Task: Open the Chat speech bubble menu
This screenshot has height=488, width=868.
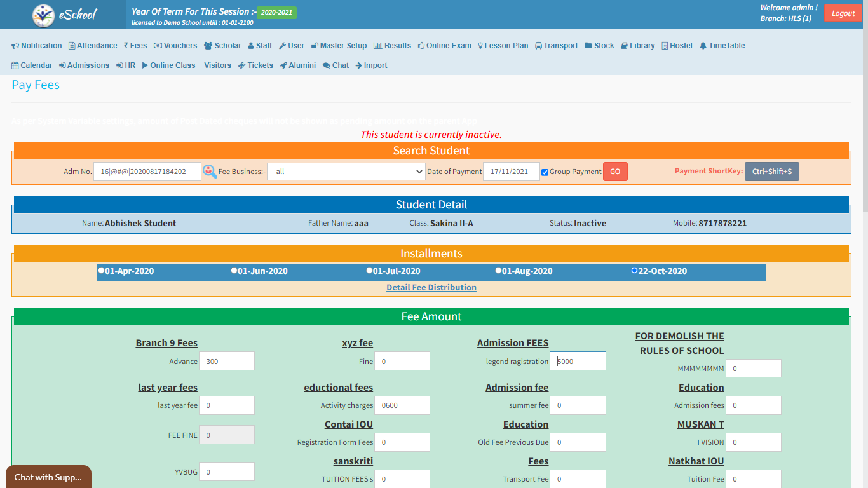Action: (336, 65)
